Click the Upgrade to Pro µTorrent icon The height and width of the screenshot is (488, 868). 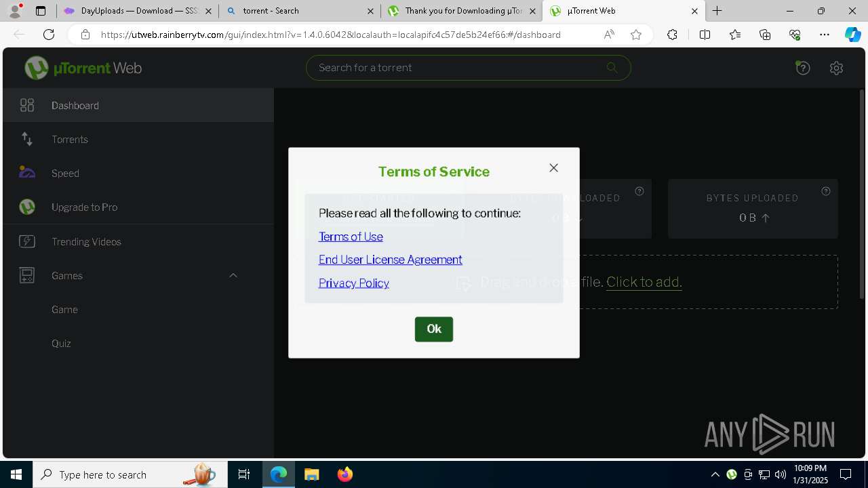tap(27, 207)
